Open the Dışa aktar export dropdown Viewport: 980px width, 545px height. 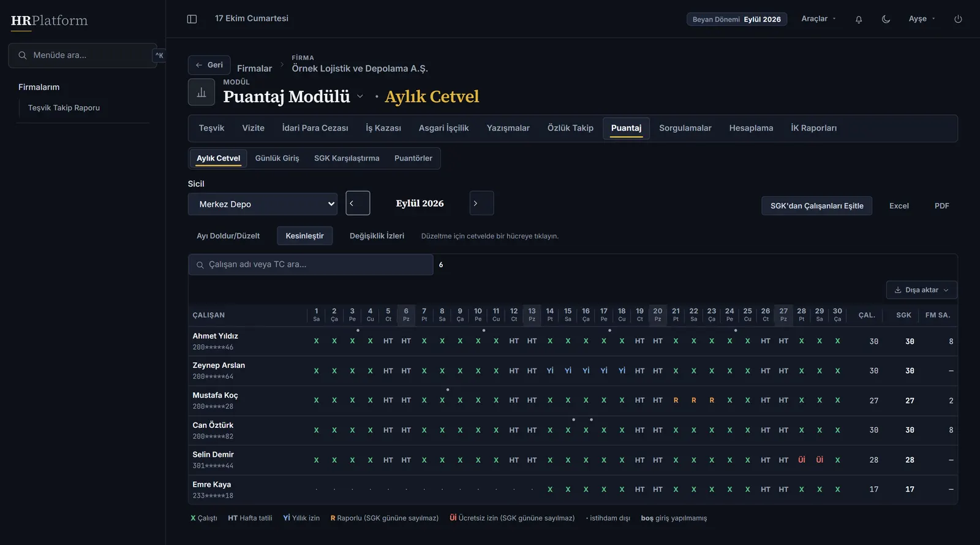pos(921,290)
